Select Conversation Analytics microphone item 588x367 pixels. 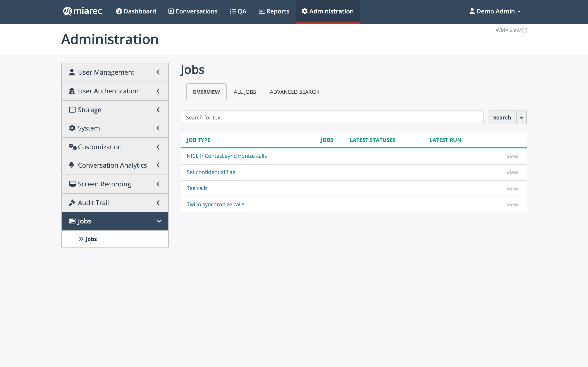115,165
